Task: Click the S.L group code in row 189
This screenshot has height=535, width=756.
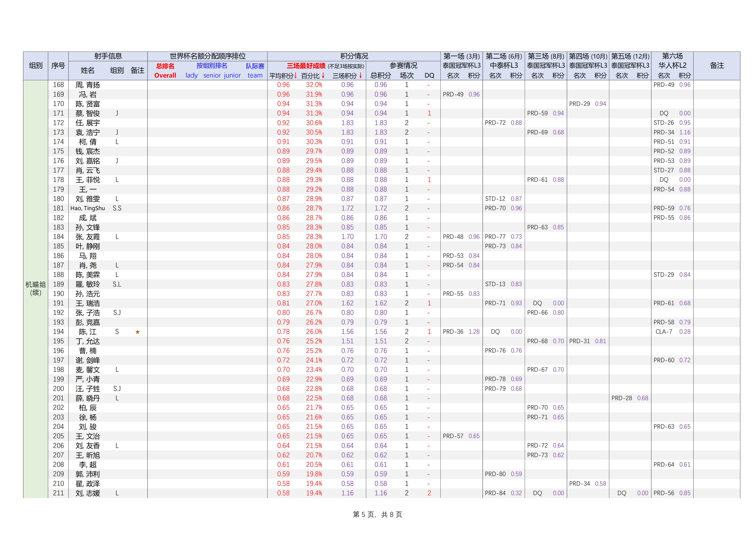Action: [117, 284]
